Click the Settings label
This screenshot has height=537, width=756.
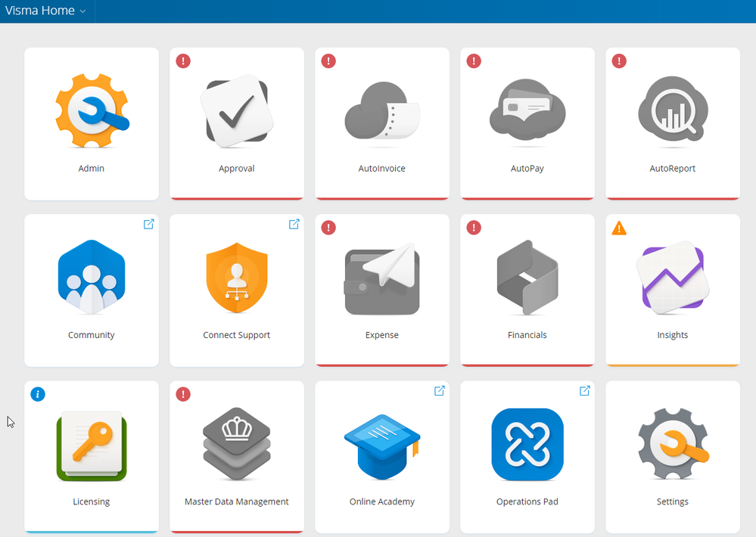point(673,501)
